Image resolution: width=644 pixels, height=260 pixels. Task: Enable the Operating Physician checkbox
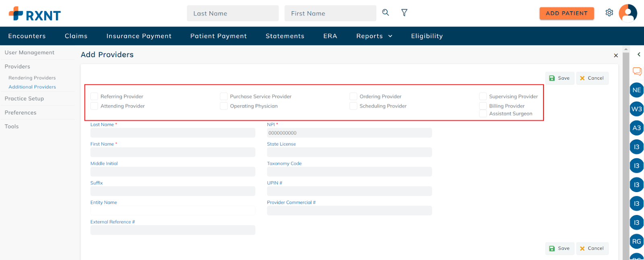click(224, 106)
